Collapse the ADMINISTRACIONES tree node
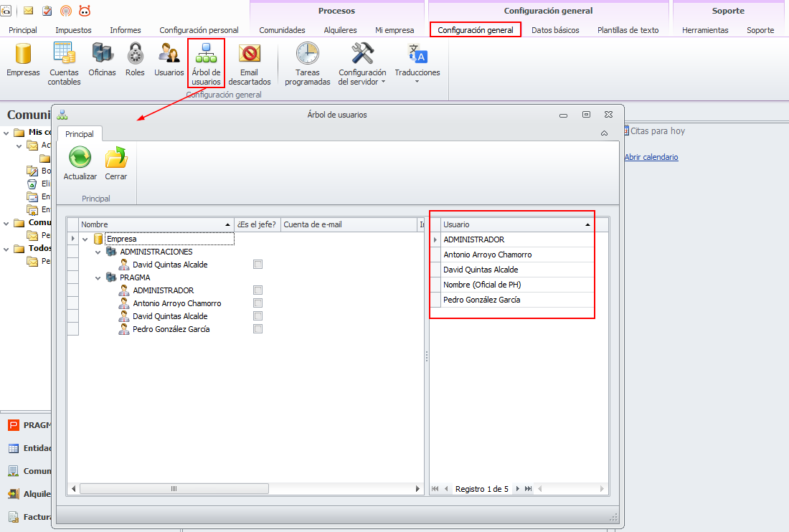This screenshot has width=789, height=532. 98,252
